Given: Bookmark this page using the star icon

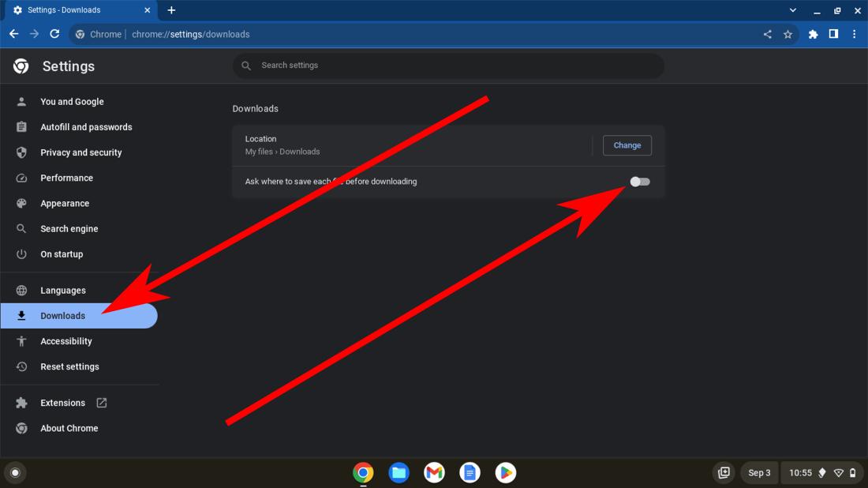Looking at the screenshot, I should point(788,34).
